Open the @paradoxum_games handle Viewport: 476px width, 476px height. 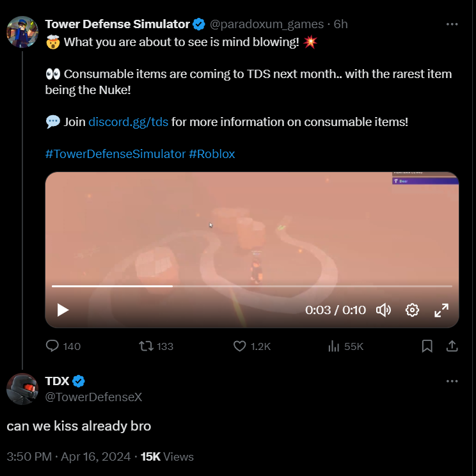tap(267, 24)
